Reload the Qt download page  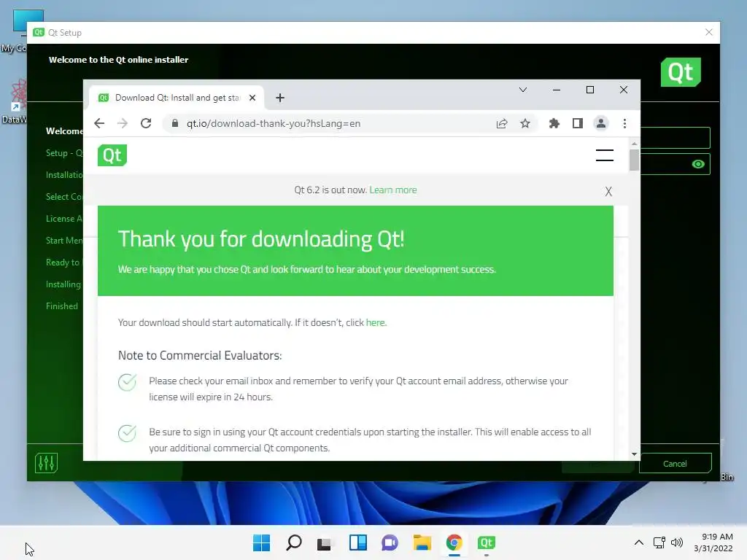click(x=146, y=123)
